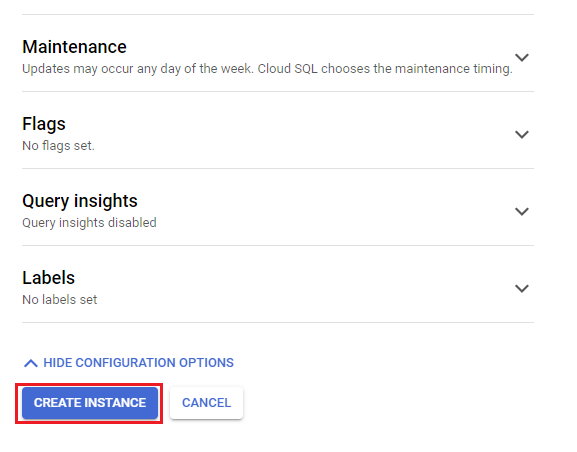Click the word 'insights' in Query insights title

[106, 201]
